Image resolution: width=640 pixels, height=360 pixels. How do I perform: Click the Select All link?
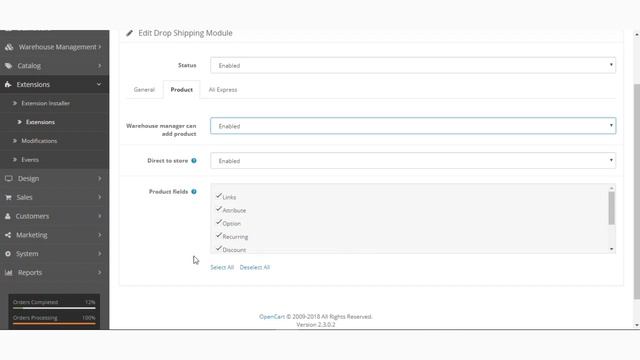(x=222, y=267)
